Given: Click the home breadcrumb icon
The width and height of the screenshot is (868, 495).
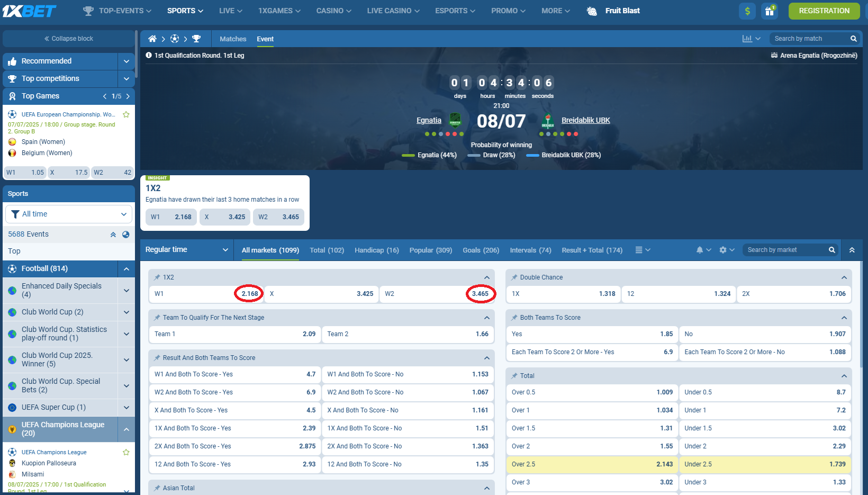Looking at the screenshot, I should [152, 39].
